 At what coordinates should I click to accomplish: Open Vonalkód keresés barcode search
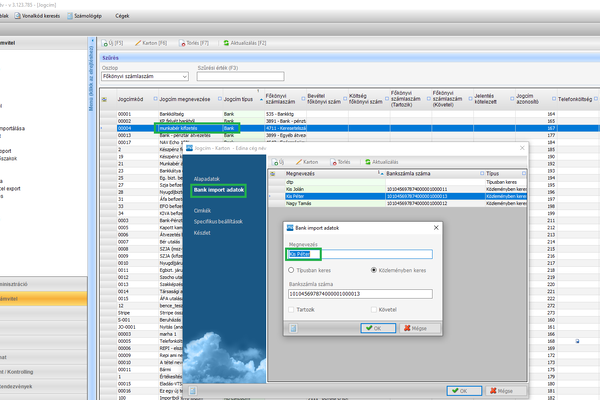34,17
